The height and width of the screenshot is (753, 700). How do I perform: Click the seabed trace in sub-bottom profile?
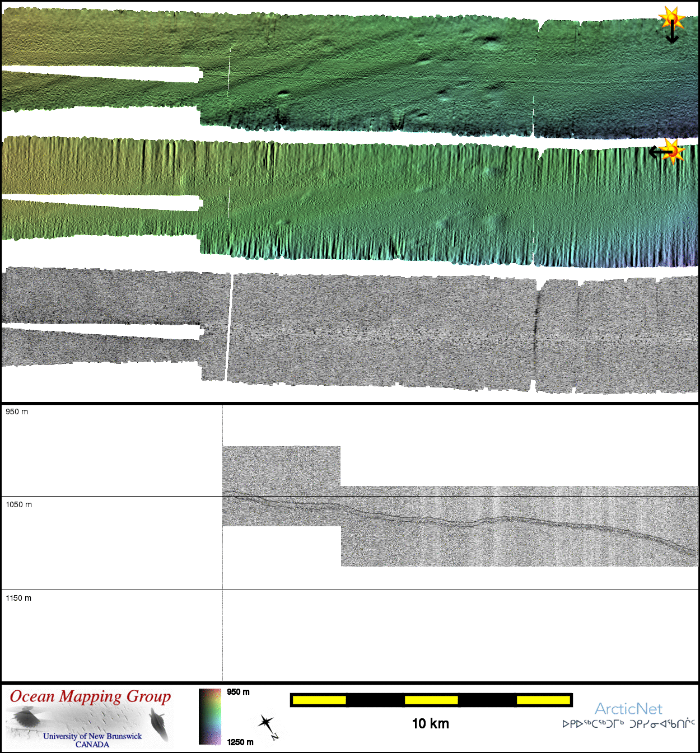[476, 524]
